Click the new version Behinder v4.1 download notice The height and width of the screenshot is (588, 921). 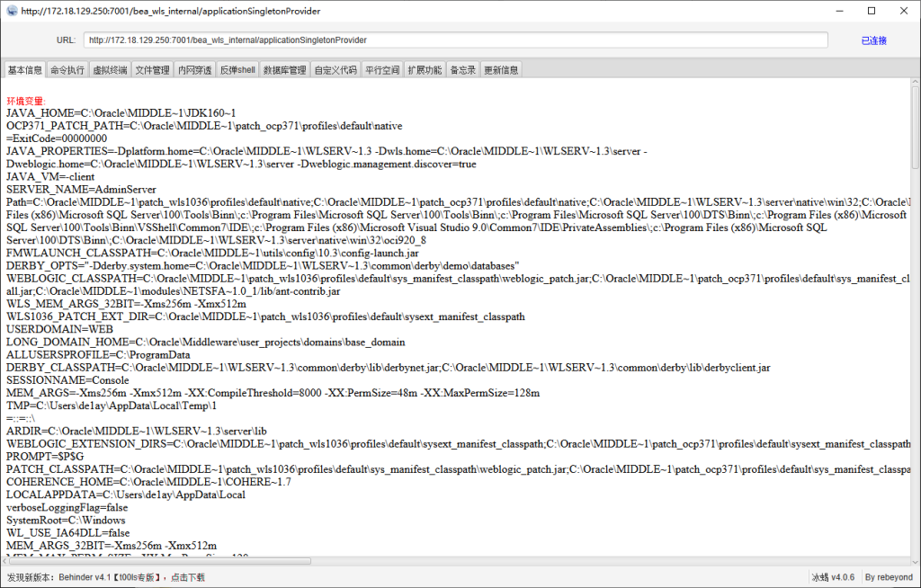[106, 577]
